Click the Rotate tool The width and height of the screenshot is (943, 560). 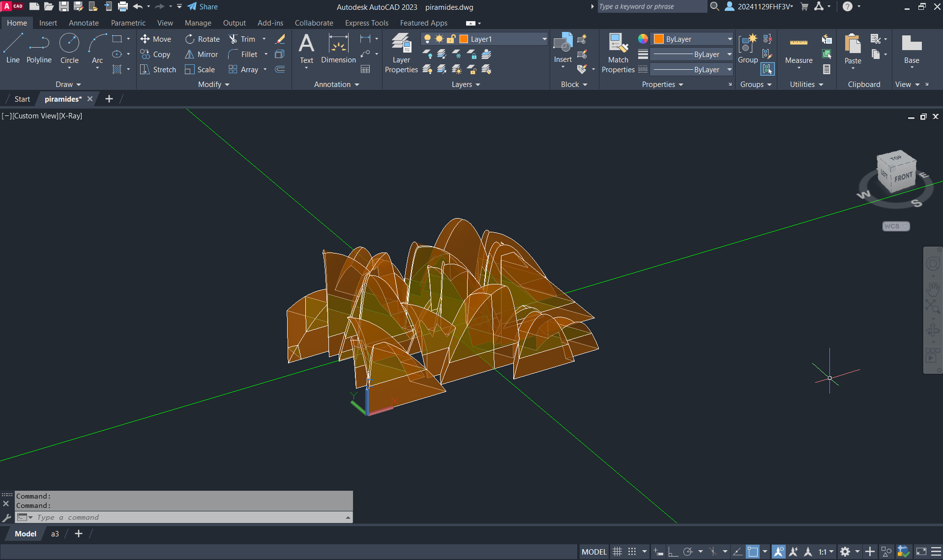(x=203, y=39)
